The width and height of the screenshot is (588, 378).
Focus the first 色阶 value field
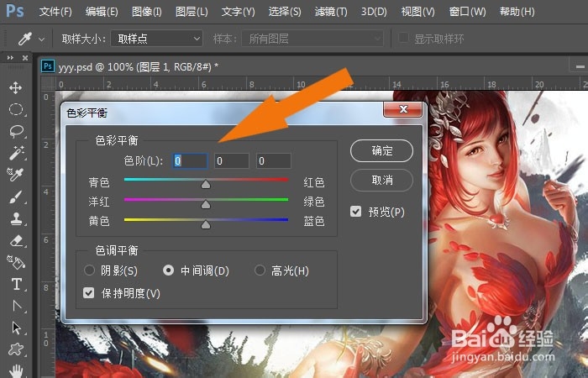pos(190,161)
